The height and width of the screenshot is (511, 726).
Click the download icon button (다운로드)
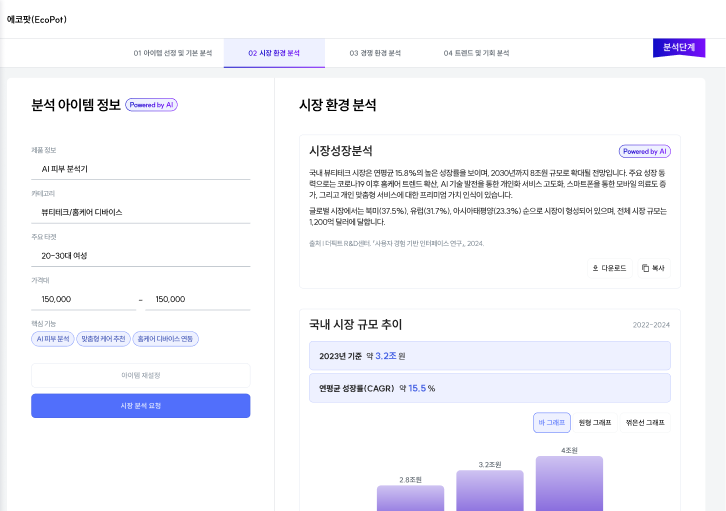[x=609, y=268]
